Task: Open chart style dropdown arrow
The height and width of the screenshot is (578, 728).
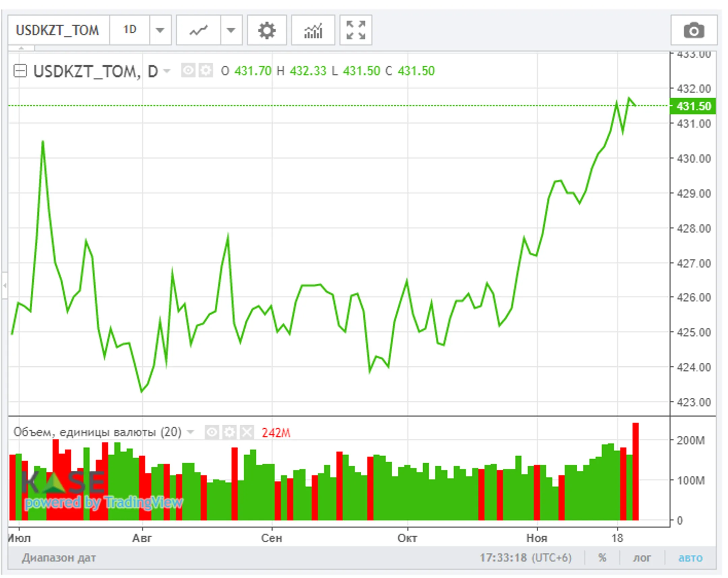Action: pyautogui.click(x=231, y=30)
